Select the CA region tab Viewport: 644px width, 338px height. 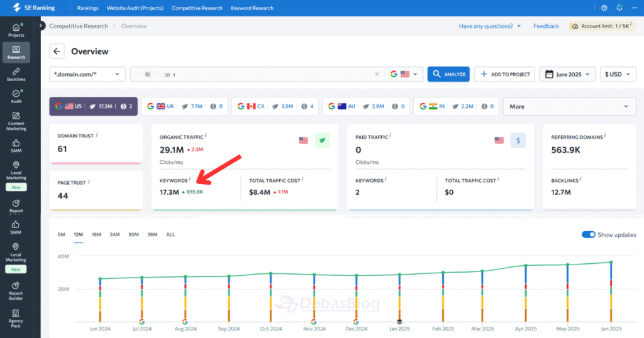click(275, 106)
